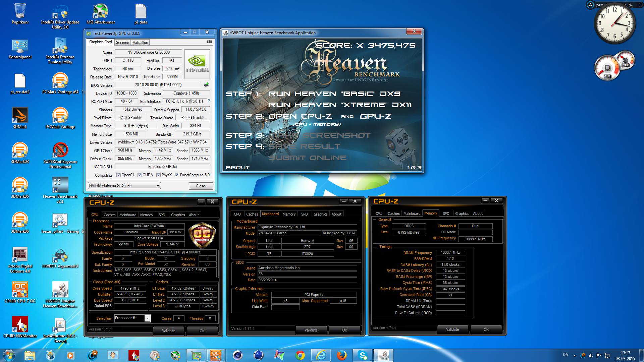Click the CPU meter gauge gadget

point(607,68)
